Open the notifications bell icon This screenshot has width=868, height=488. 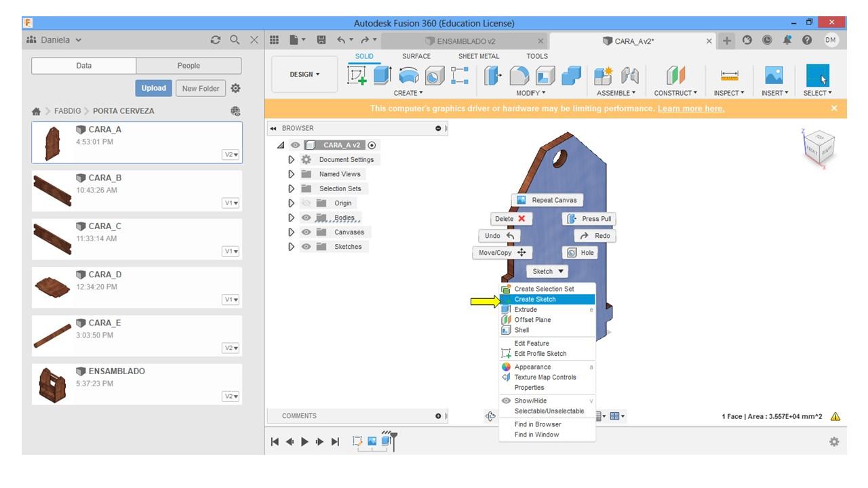787,41
